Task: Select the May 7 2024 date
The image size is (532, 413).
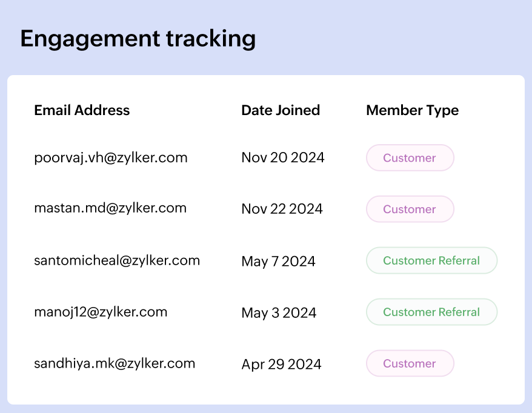Action: click(278, 261)
